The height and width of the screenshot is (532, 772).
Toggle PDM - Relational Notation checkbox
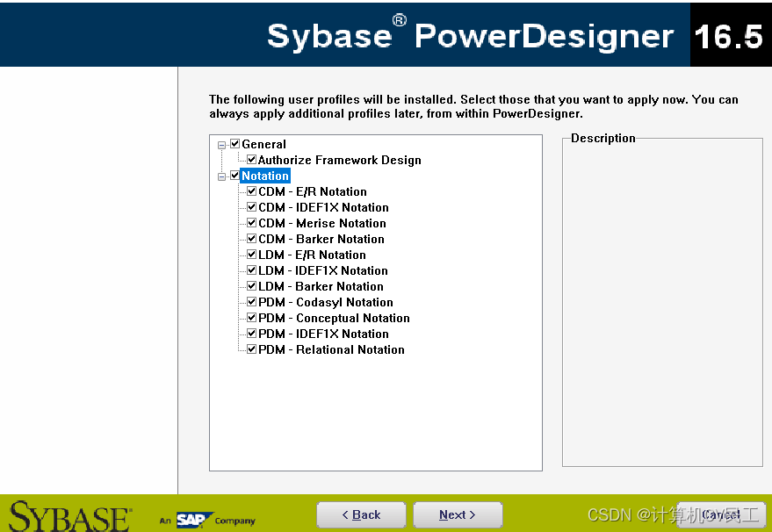pyautogui.click(x=251, y=349)
